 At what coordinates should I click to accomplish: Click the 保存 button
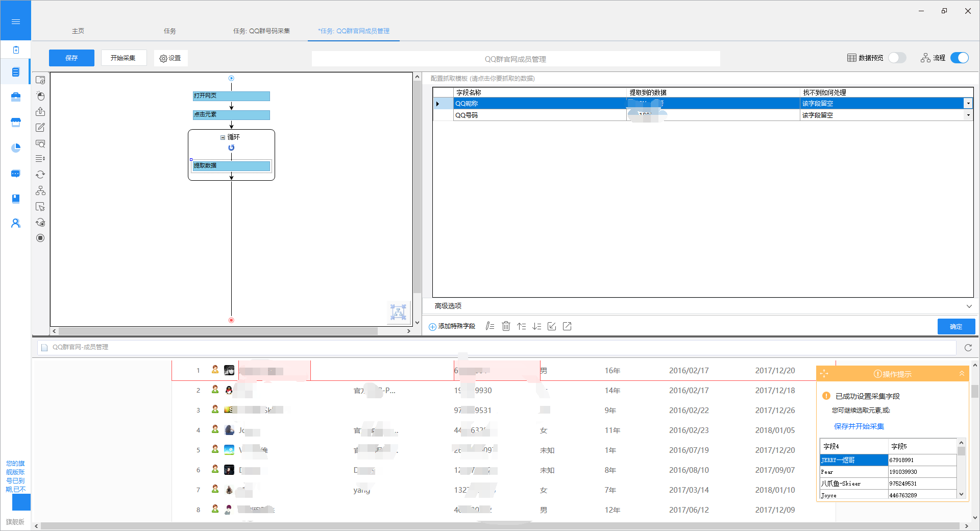point(71,58)
